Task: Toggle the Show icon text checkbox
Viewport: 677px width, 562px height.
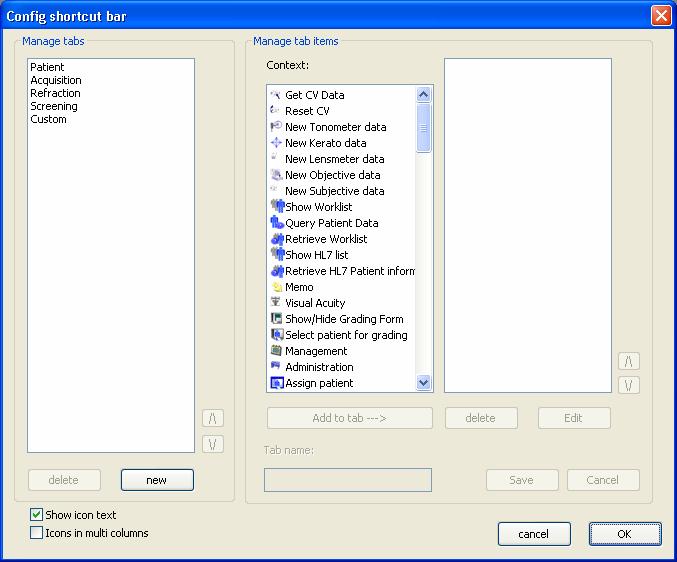Action: pyautogui.click(x=36, y=515)
